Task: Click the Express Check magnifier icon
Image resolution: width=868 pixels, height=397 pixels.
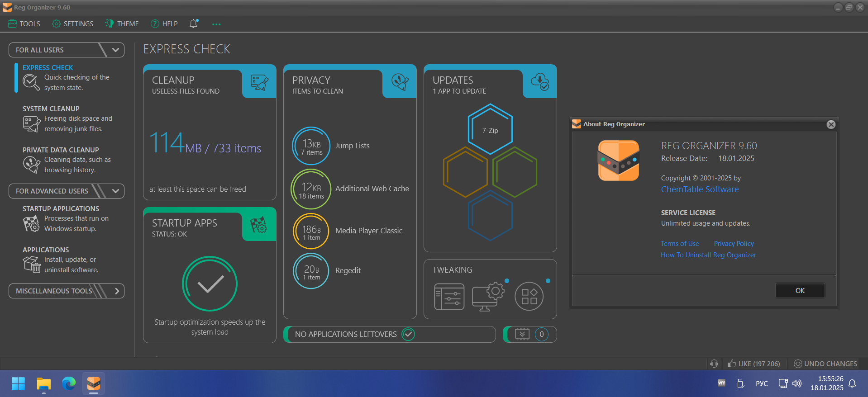Action: click(x=31, y=82)
